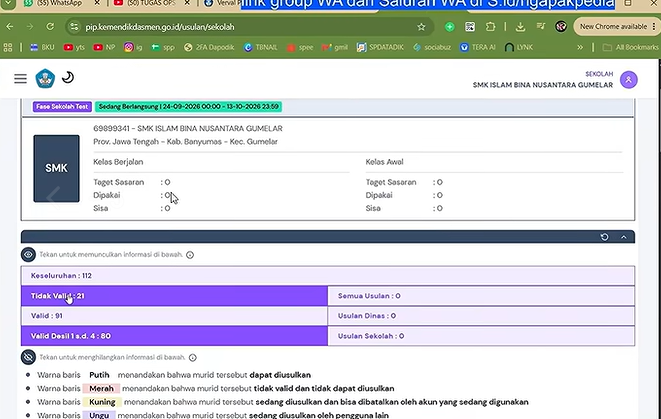Expand the hidden bookmarks chevron
This screenshot has height=419, width=661.
point(580,47)
